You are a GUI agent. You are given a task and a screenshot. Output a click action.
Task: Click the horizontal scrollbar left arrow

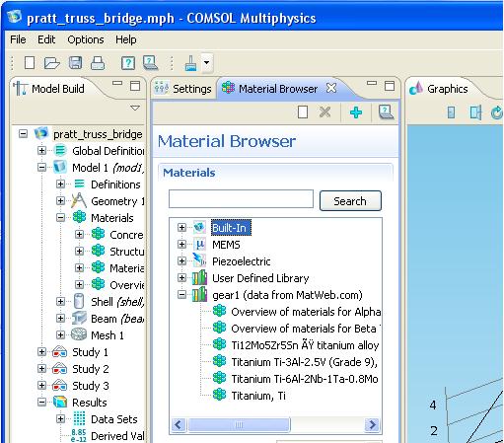coord(179,424)
